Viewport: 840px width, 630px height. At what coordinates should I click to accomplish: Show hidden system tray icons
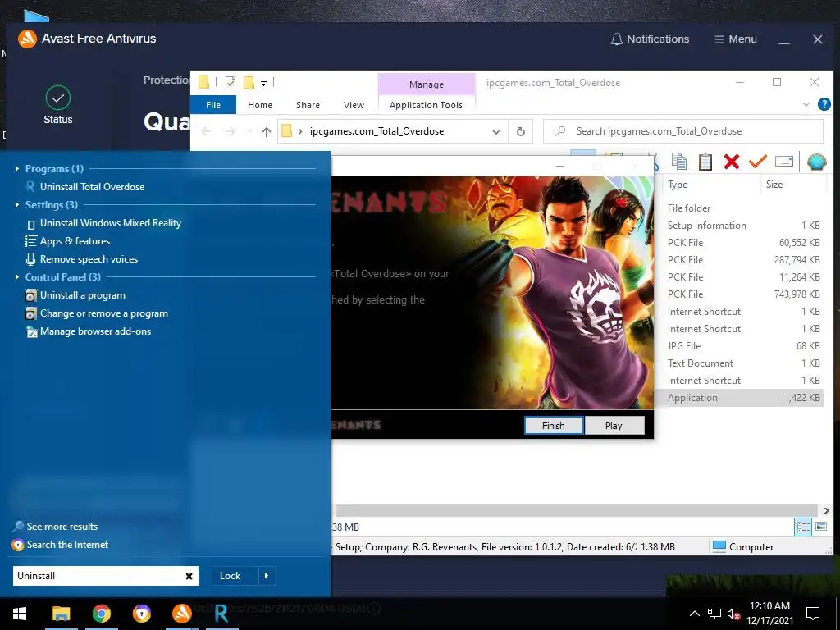694,614
